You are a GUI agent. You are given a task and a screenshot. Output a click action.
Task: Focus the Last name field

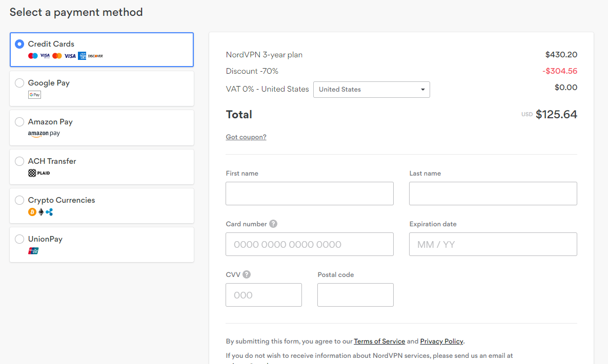(x=493, y=194)
